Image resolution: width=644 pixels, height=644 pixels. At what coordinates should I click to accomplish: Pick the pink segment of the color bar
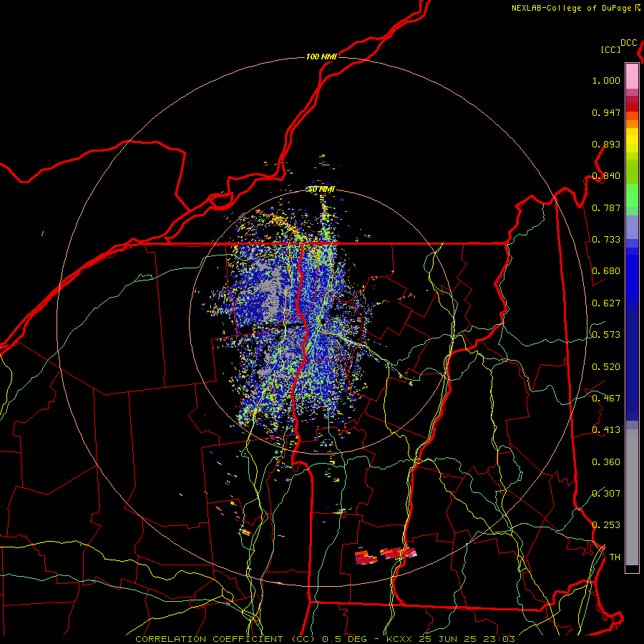coord(632,77)
